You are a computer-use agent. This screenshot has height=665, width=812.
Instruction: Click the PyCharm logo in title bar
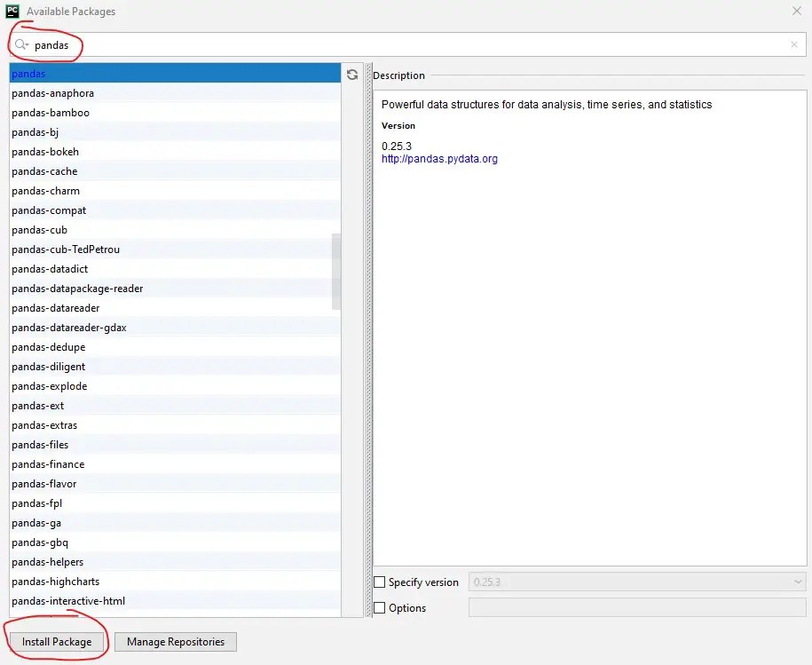12,11
